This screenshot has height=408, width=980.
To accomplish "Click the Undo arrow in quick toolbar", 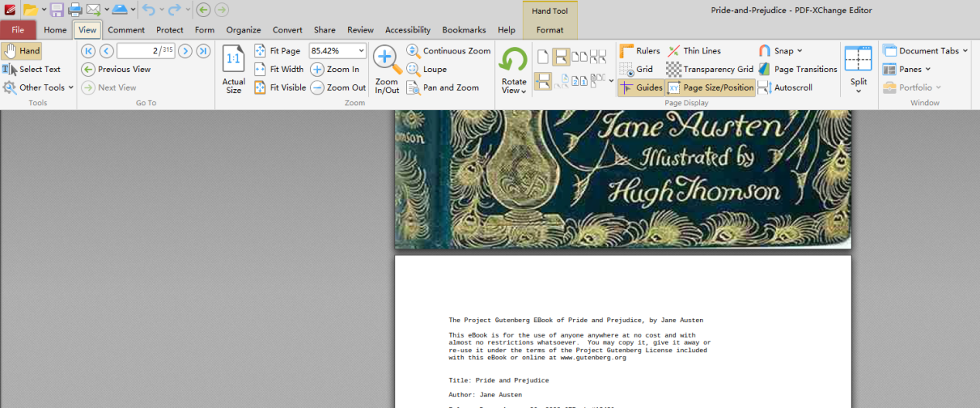I will (x=149, y=10).
